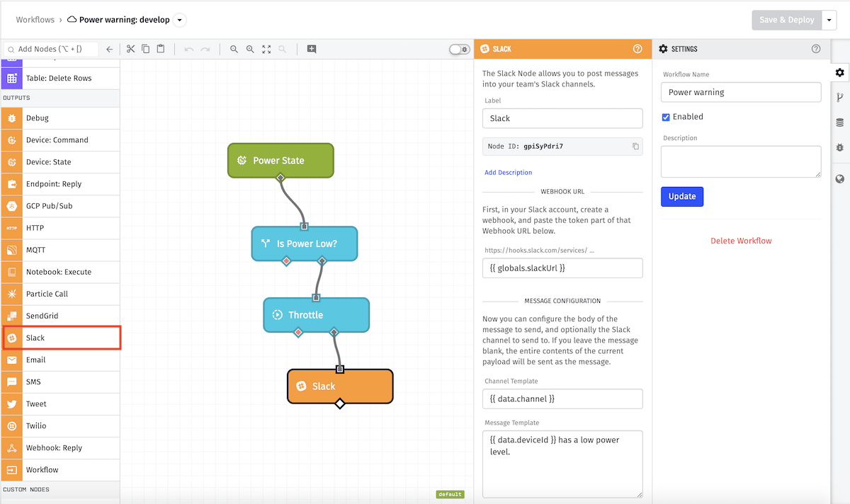The height and width of the screenshot is (504, 850).
Task: Click the green default version badge
Action: [x=450, y=494]
